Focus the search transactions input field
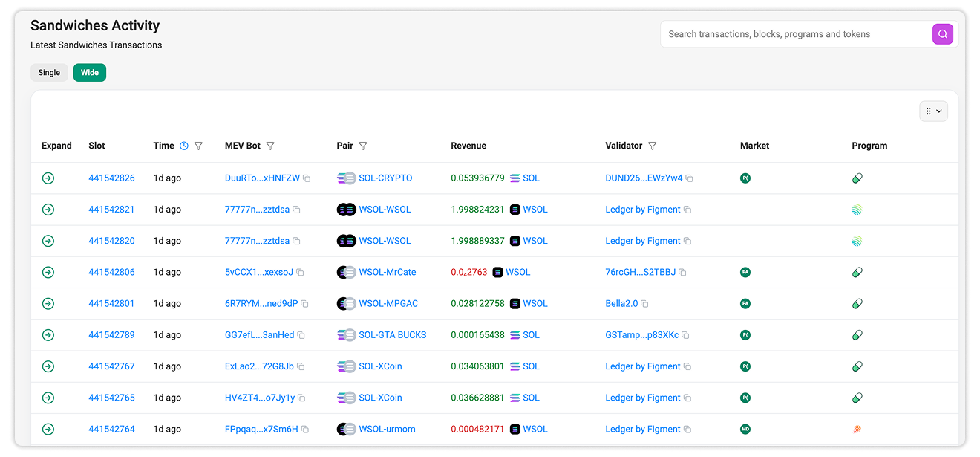Image resolution: width=980 pixels, height=457 pixels. [796, 34]
